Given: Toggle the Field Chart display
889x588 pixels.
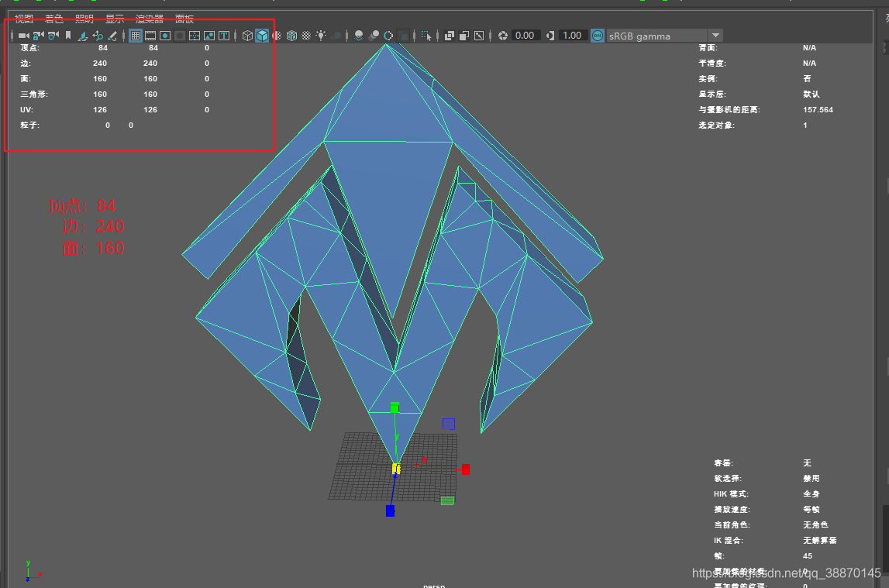Looking at the screenshot, I should [195, 36].
